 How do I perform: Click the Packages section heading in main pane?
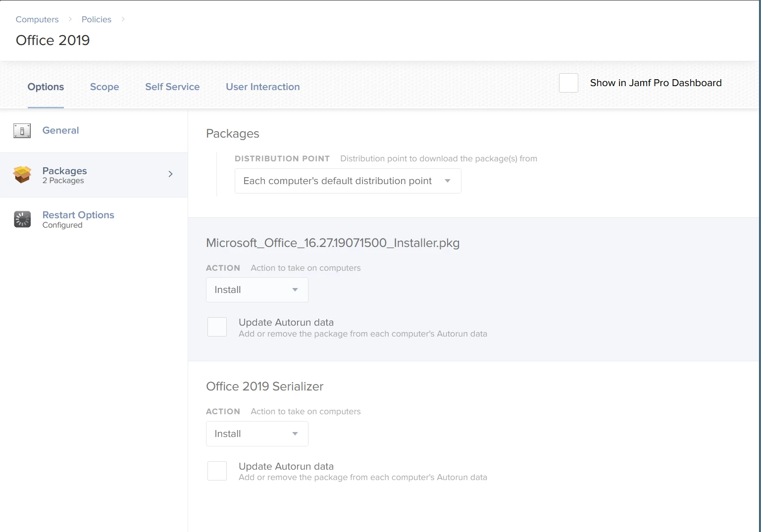click(x=233, y=134)
